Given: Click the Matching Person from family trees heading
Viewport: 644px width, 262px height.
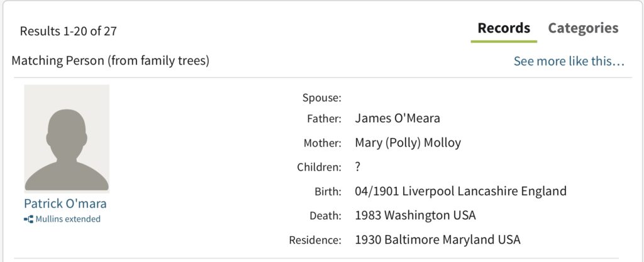Looking at the screenshot, I should pyautogui.click(x=111, y=61).
